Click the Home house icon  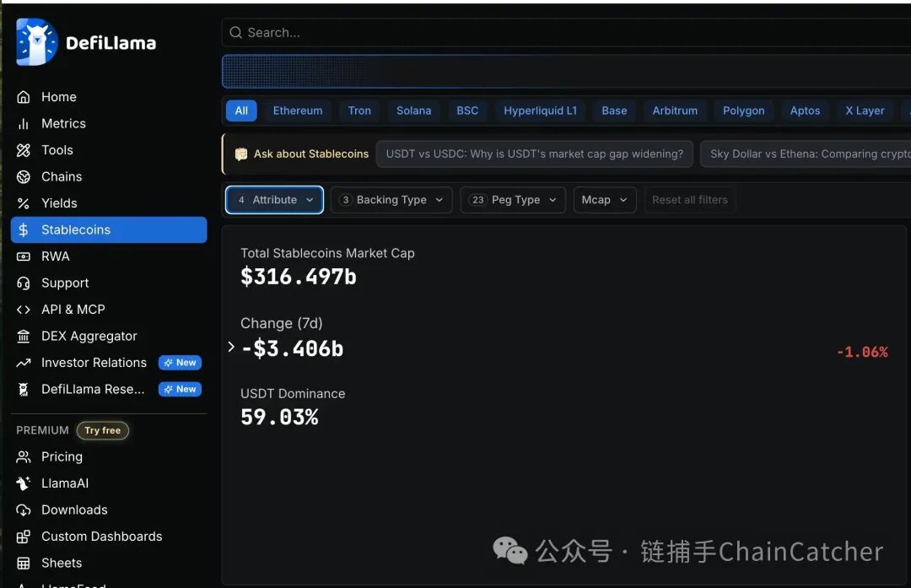pos(24,97)
